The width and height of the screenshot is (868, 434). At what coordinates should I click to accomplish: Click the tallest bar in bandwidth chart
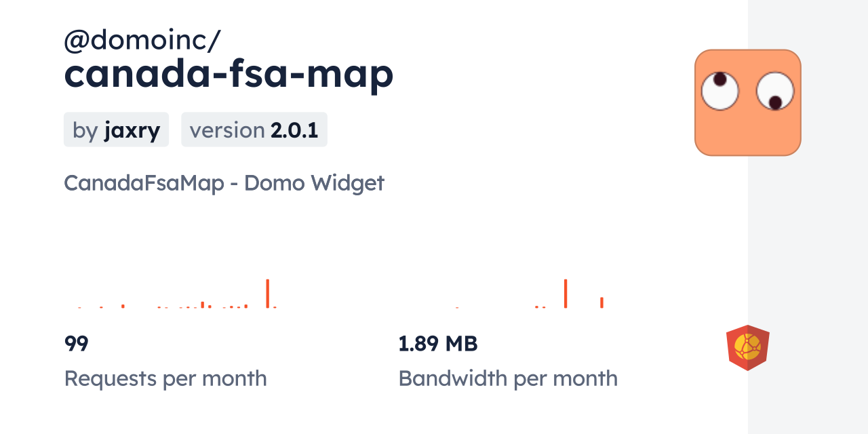tap(566, 293)
